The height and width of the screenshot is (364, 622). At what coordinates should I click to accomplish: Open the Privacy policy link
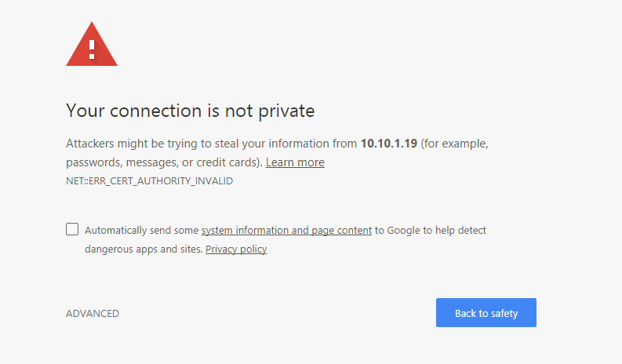pyautogui.click(x=236, y=249)
